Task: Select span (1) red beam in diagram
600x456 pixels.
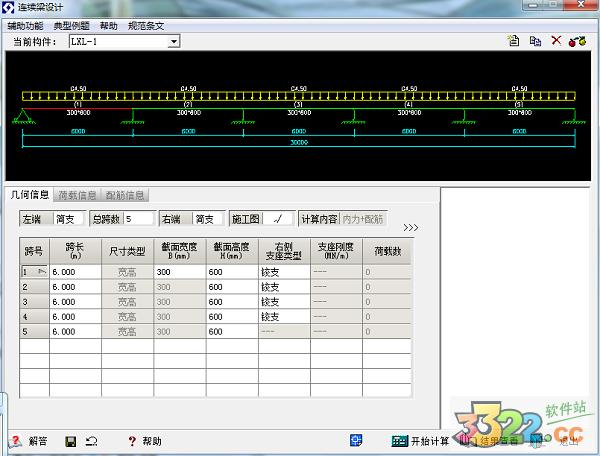Action: click(x=78, y=109)
